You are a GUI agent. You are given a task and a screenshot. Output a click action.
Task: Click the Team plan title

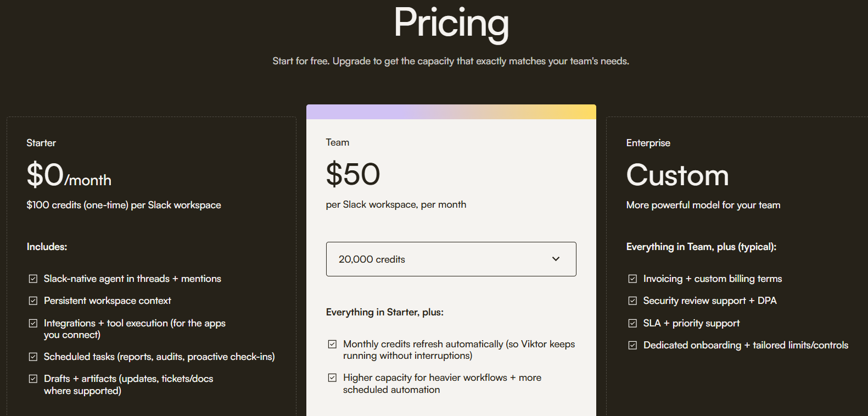pyautogui.click(x=337, y=142)
